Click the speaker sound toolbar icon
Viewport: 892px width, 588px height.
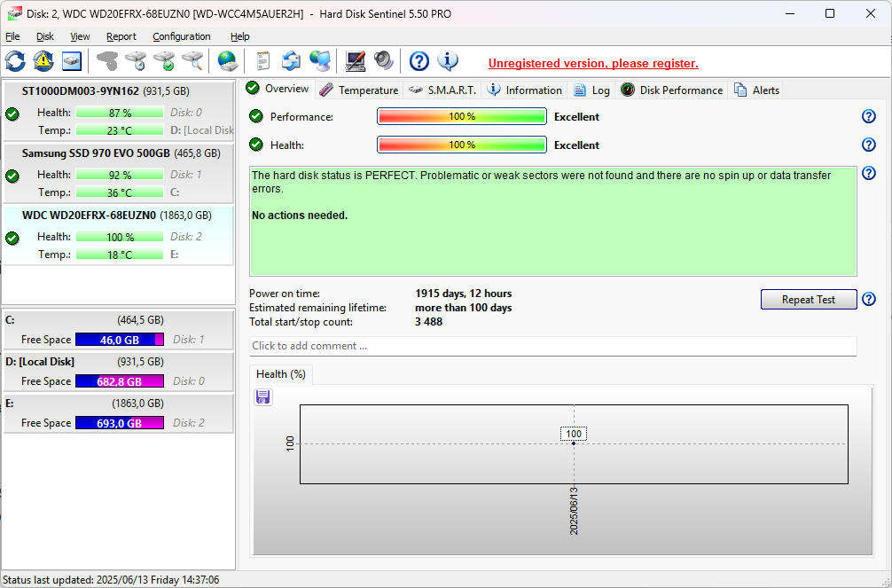[382, 61]
